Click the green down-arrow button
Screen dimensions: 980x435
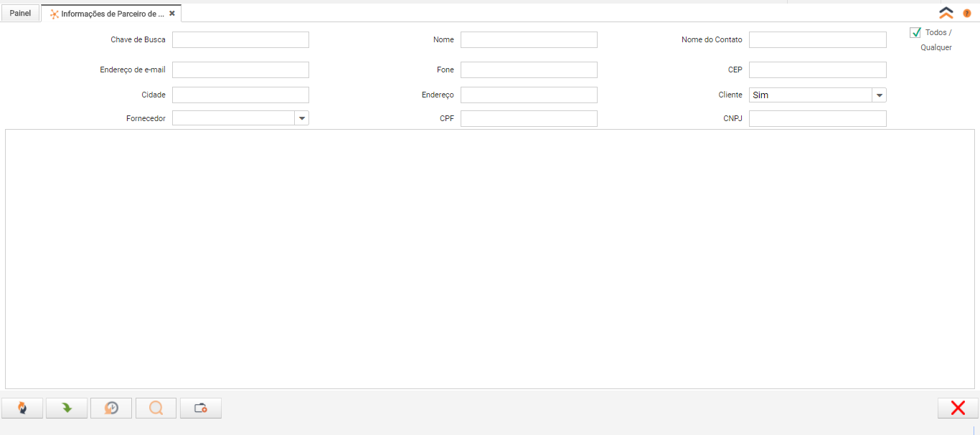[x=67, y=408]
